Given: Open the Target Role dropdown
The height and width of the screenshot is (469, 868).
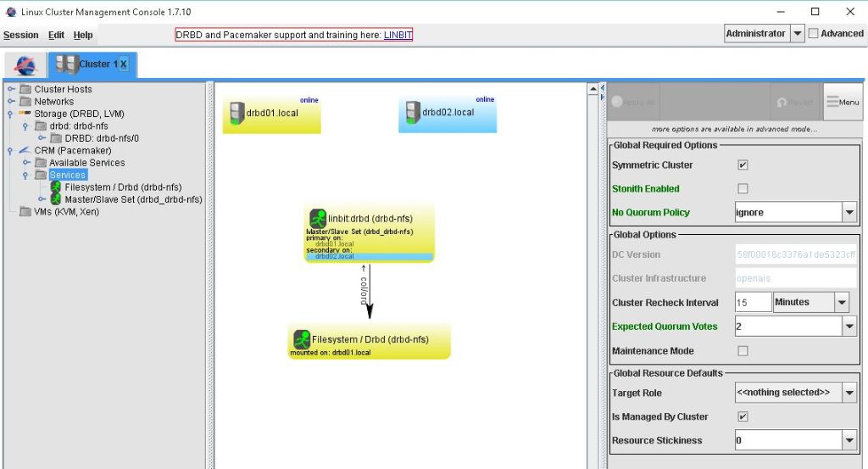Looking at the screenshot, I should click(849, 393).
